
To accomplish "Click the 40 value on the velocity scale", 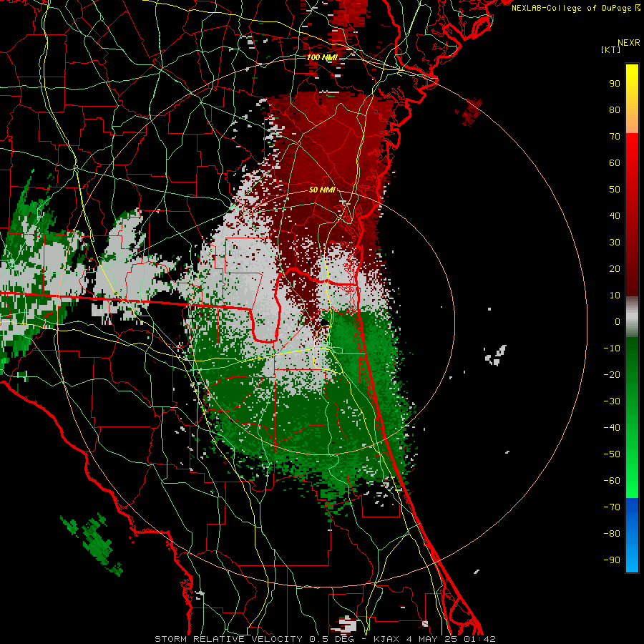I will [615, 215].
